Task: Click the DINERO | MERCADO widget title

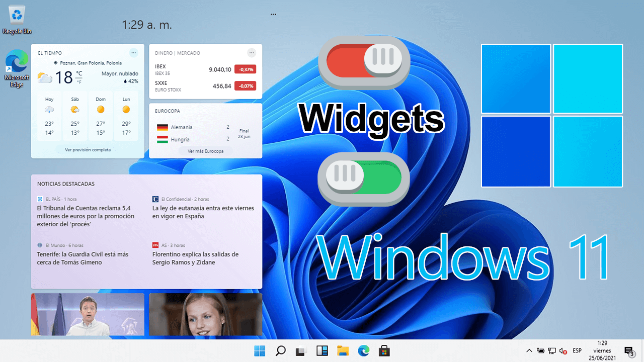Action: (178, 53)
